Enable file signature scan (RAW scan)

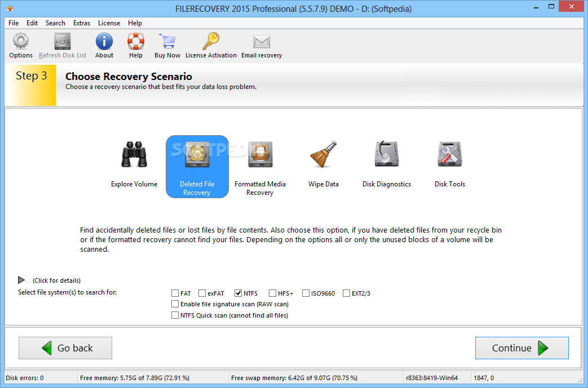point(175,304)
